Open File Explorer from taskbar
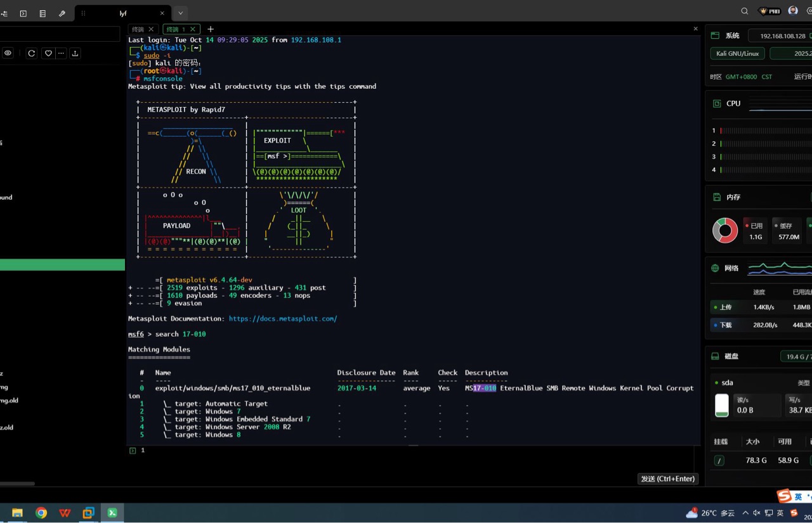 17,513
